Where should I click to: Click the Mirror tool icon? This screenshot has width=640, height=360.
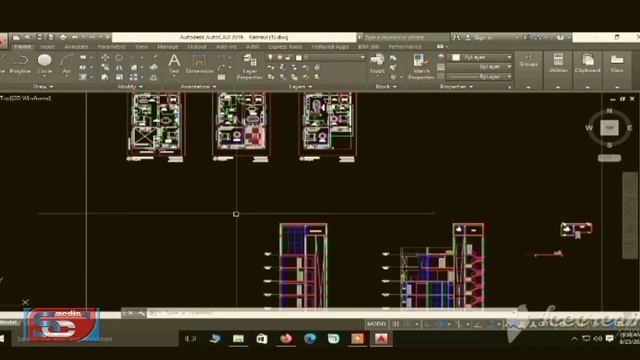tap(119, 67)
